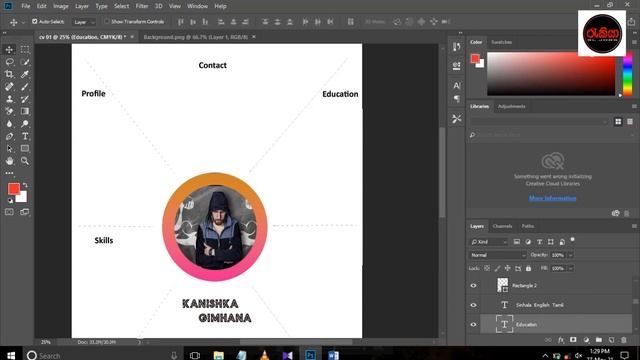The image size is (640, 360).
Task: Hide the Rectangle 2 layer
Action: coord(473,286)
